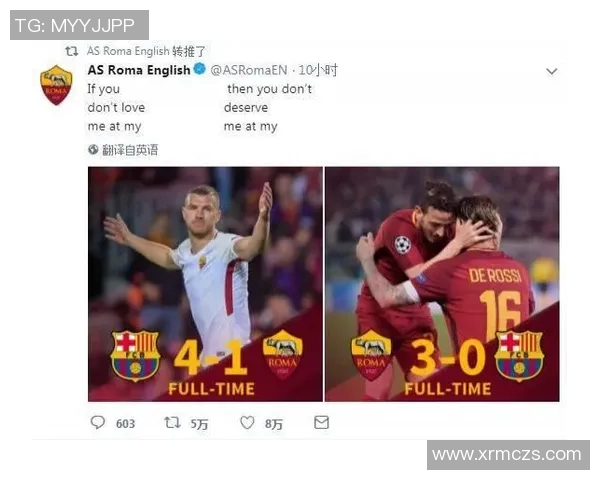This screenshot has width=600, height=480.
Task: Click the reply speech bubble icon
Action: [98, 423]
